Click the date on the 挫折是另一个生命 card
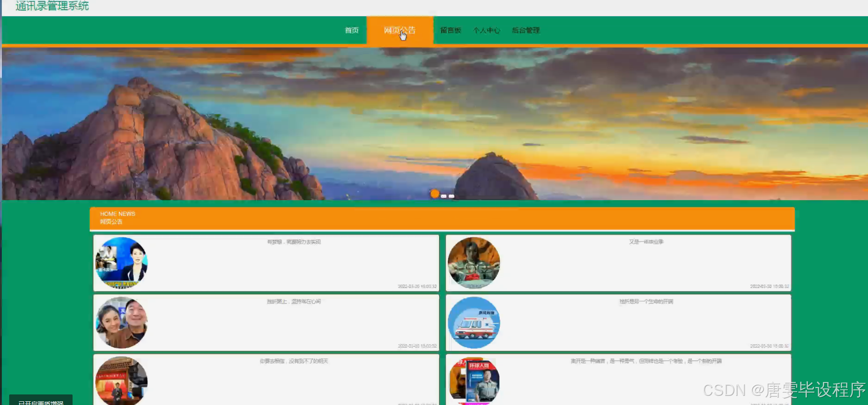The width and height of the screenshot is (868, 405). (x=769, y=346)
